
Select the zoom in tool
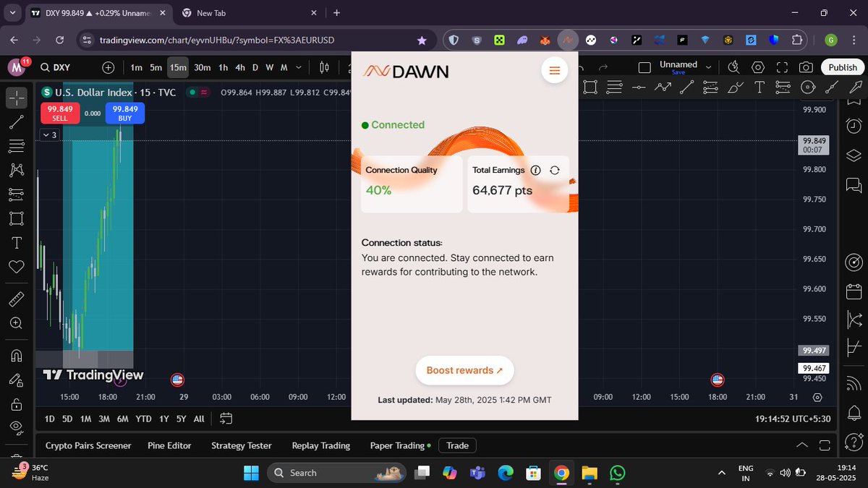[17, 323]
